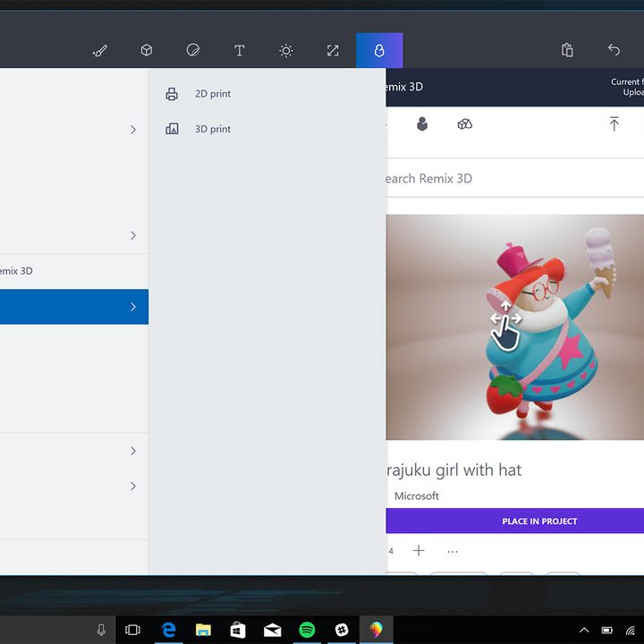Screen dimensions: 644x644
Task: Click the Harajuku girl 3D model preview
Action: point(514,327)
